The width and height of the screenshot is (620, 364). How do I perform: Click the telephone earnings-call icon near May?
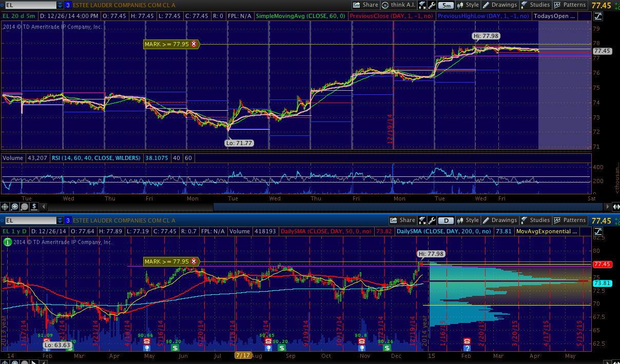(x=147, y=341)
